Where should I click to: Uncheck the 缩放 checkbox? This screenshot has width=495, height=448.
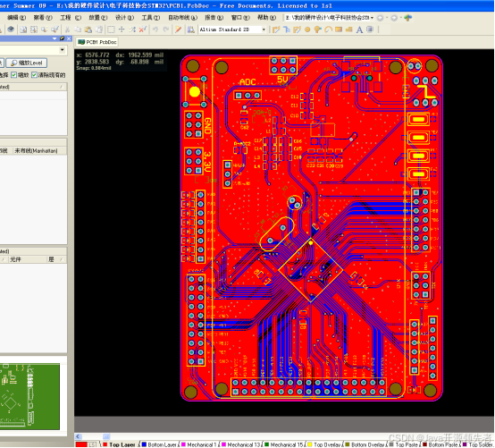coord(13,75)
